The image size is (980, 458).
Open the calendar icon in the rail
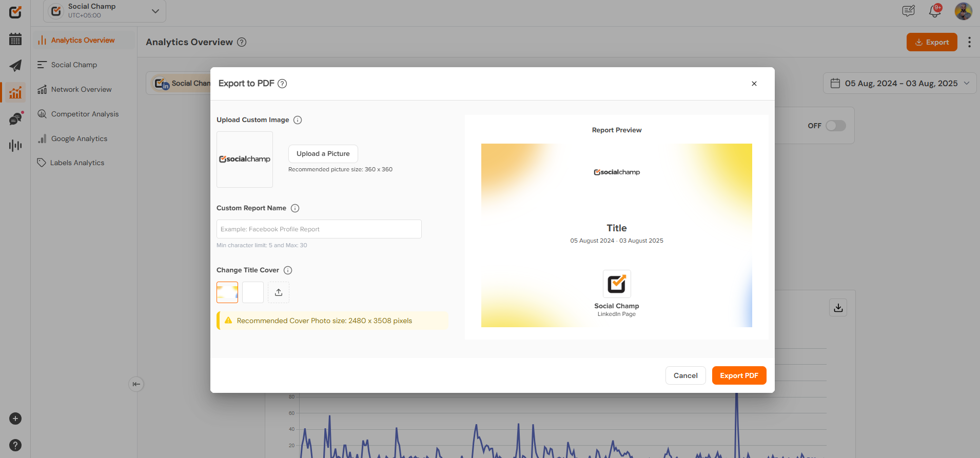[x=15, y=39]
